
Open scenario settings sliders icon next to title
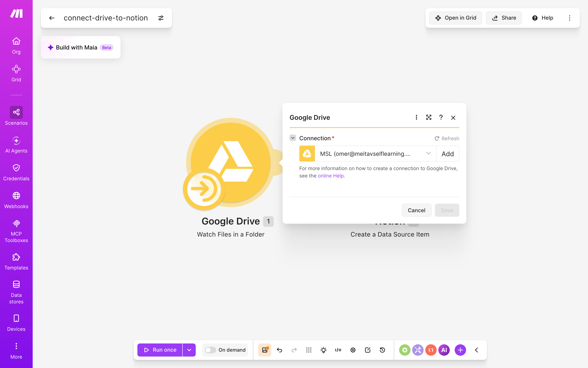click(161, 18)
